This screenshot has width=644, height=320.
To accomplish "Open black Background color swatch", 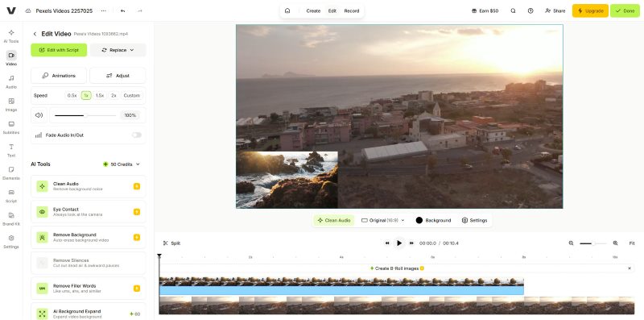I will click(x=419, y=221).
